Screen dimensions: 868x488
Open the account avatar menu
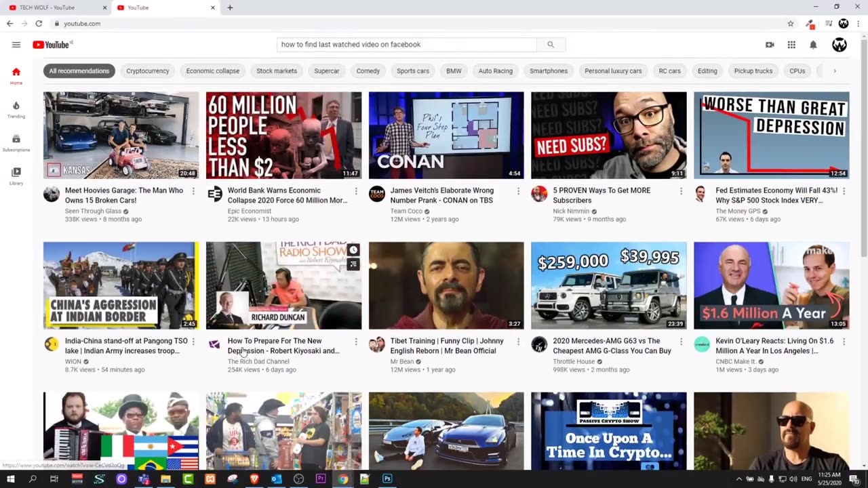tap(840, 45)
